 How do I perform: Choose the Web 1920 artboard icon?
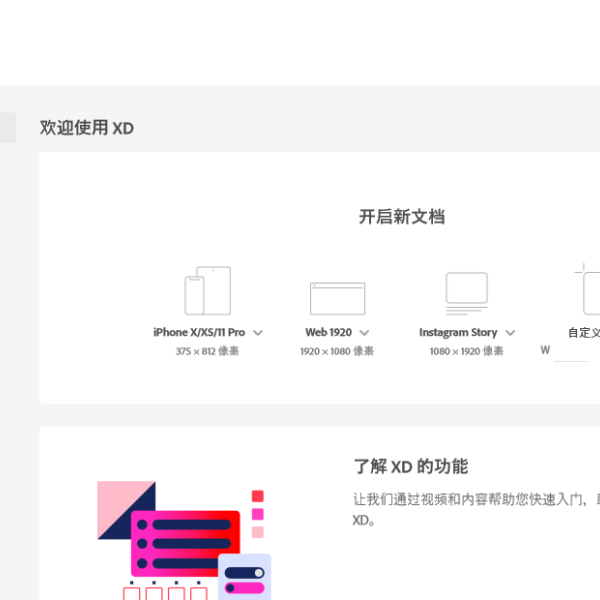pos(337,298)
